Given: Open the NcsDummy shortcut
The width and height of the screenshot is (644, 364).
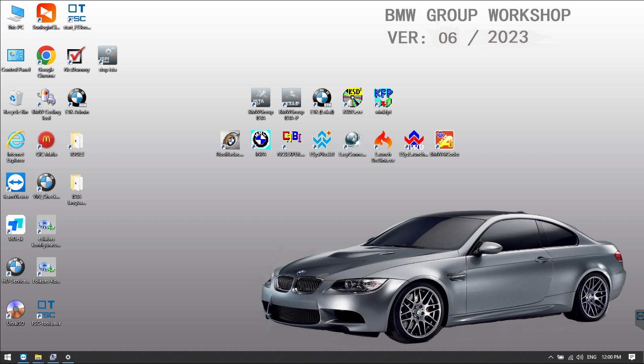Looking at the screenshot, I should pos(77,59).
